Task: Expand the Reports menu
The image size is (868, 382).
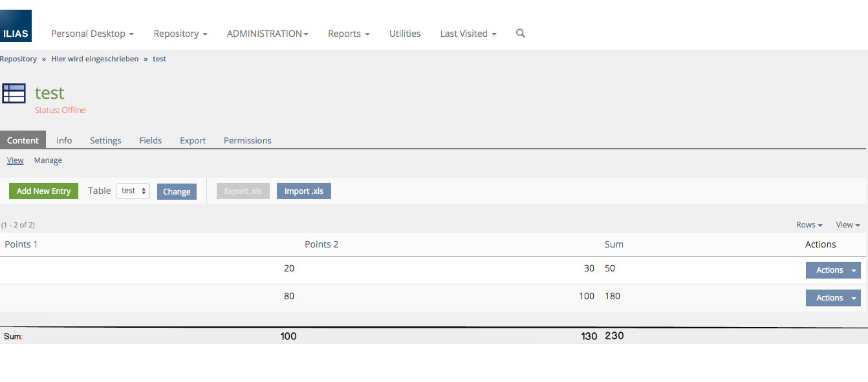Action: coord(349,34)
